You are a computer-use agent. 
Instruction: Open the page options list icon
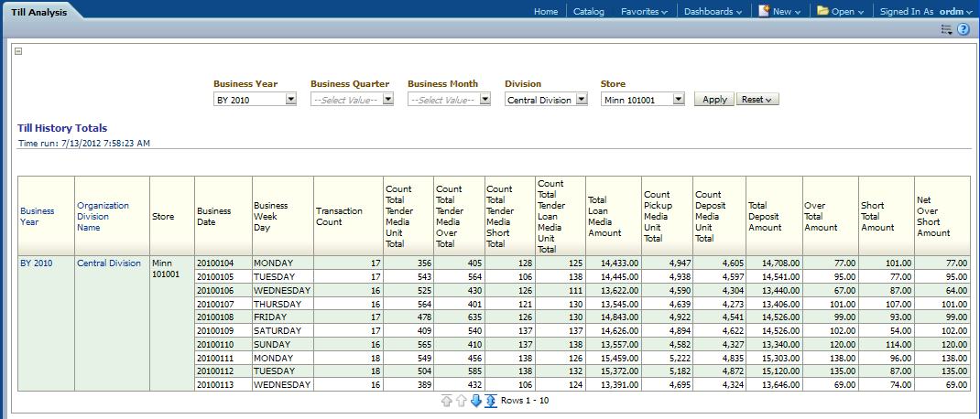click(x=947, y=29)
